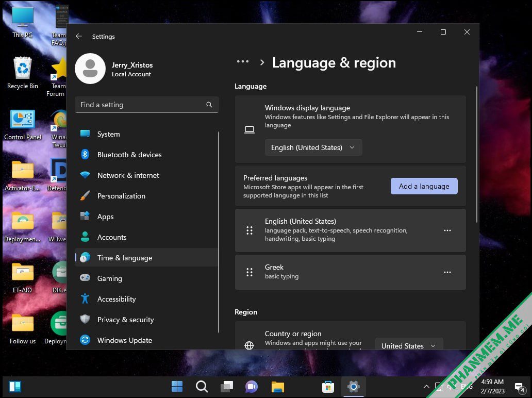The image size is (532, 398).
Task: Click the drag handle beside English (United States)
Action: coord(250,230)
